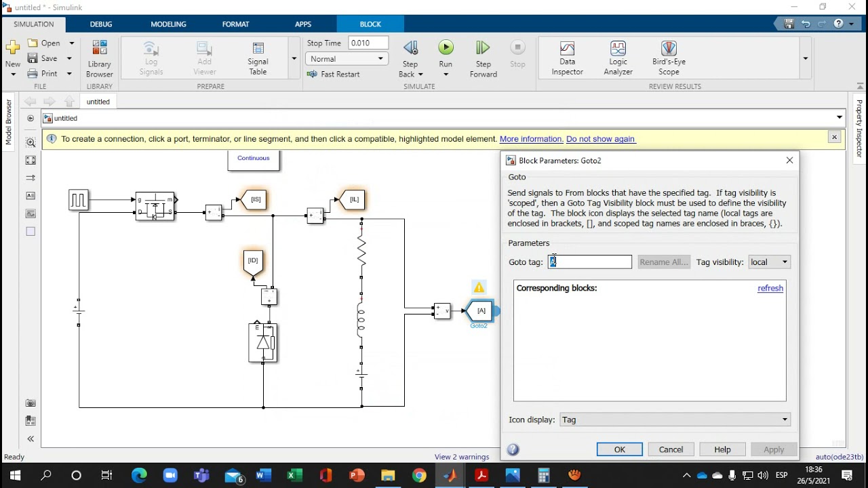Click the Save icon in ribbon

click(33, 58)
